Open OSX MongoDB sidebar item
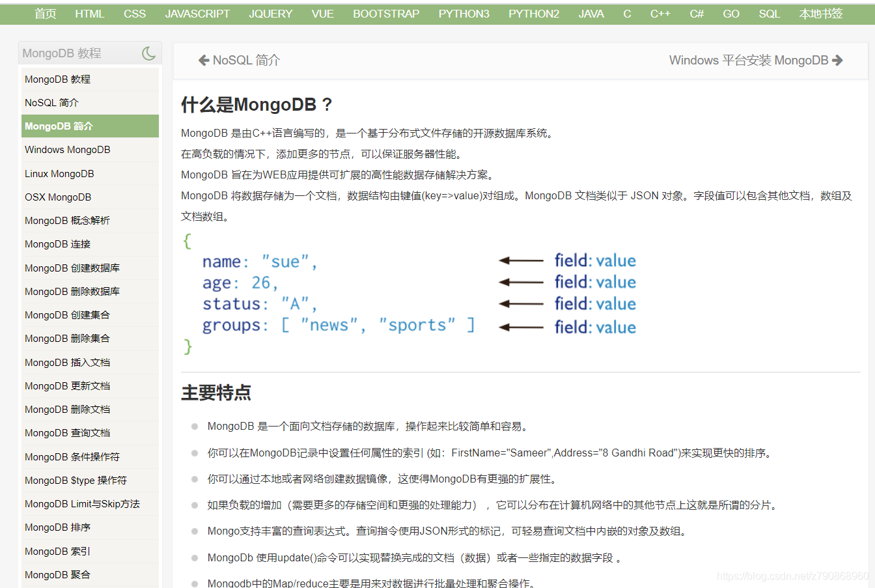This screenshot has height=588, width=875. pyautogui.click(x=90, y=197)
